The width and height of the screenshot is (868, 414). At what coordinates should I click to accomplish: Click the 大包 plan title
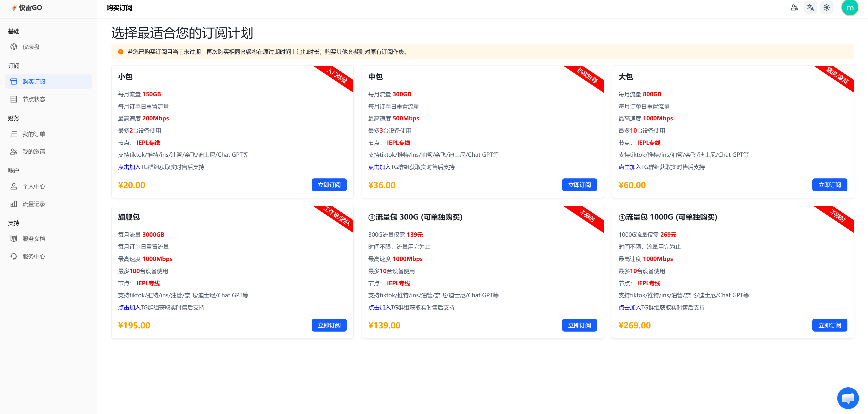pos(626,77)
